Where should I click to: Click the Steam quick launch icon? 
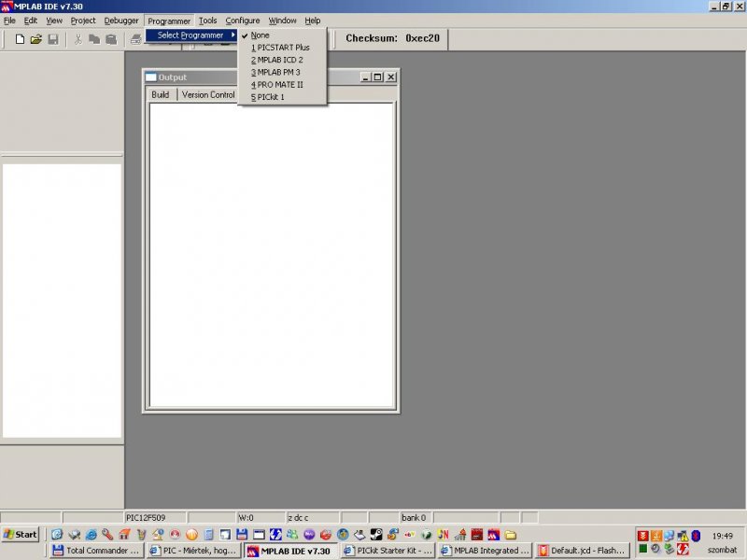pos(376,535)
